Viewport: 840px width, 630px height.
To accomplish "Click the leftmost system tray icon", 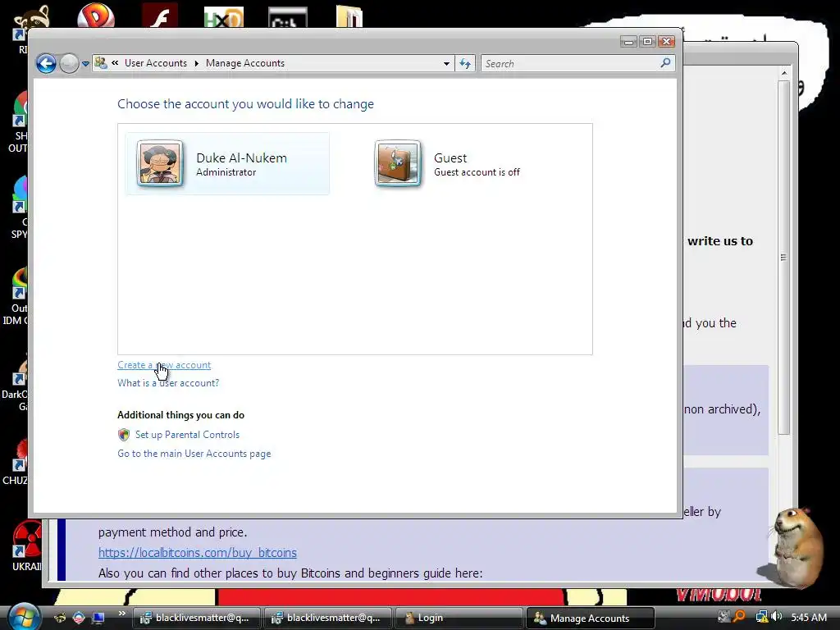I will pyautogui.click(x=724, y=617).
